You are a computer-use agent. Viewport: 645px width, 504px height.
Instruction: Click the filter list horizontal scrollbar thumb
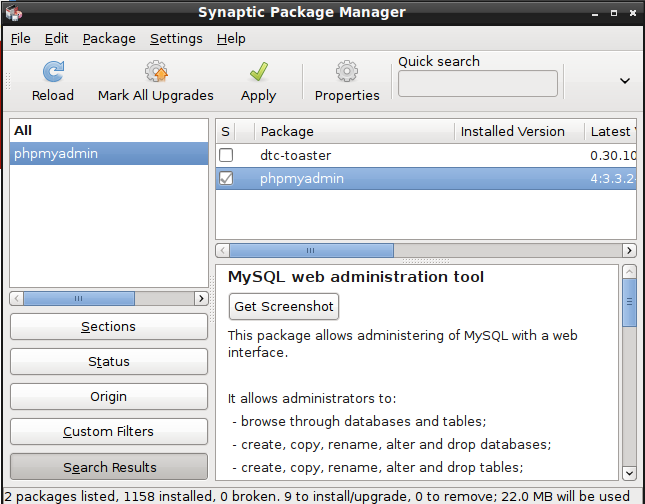79,298
